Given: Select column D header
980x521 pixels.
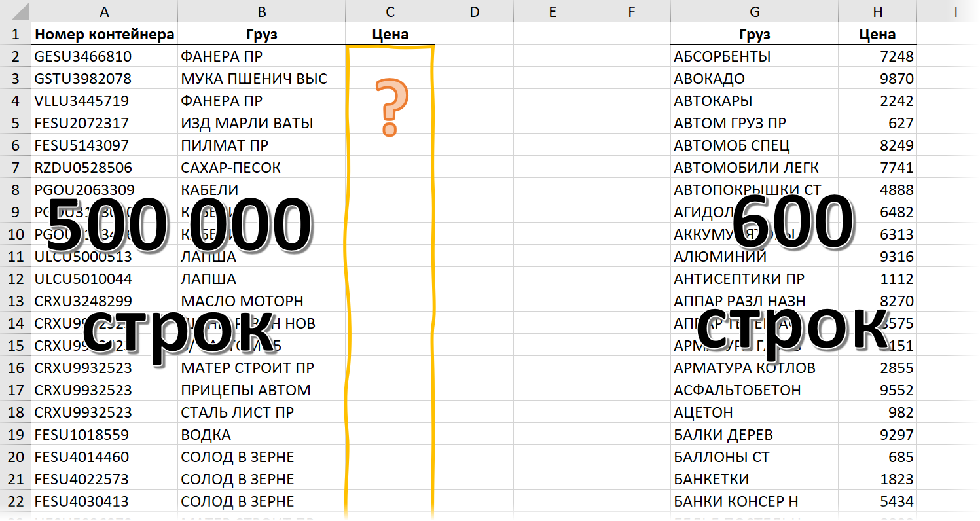Looking at the screenshot, I should point(474,11).
